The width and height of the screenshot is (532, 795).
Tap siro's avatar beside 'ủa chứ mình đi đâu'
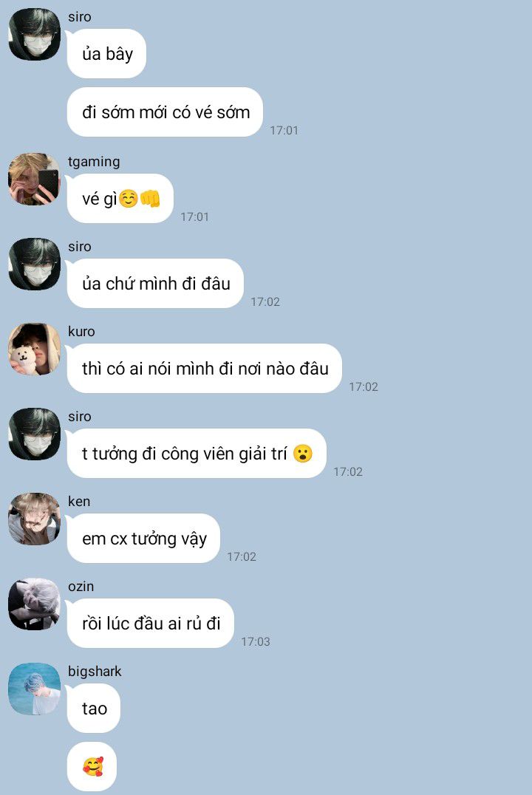pos(34,265)
